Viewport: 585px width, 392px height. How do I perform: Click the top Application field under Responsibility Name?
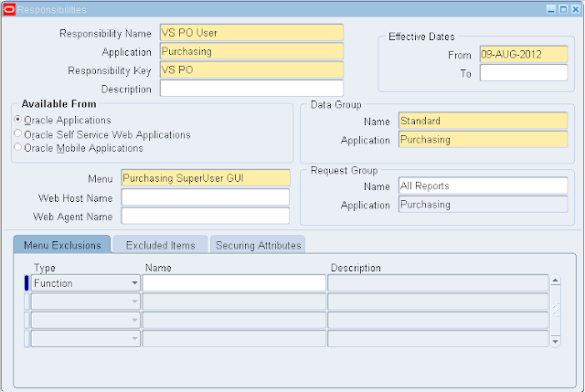[x=251, y=51]
